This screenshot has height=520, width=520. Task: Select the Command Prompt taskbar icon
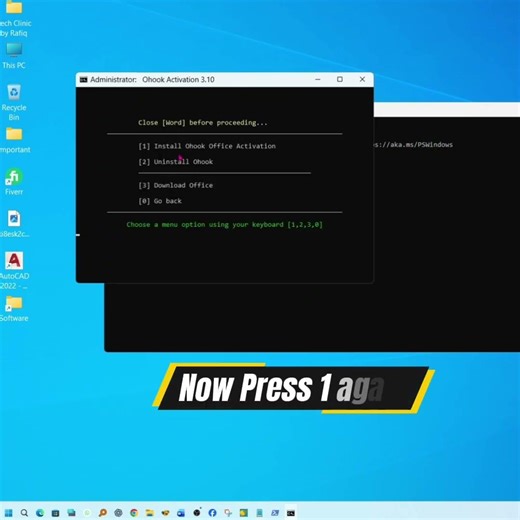[x=291, y=513]
